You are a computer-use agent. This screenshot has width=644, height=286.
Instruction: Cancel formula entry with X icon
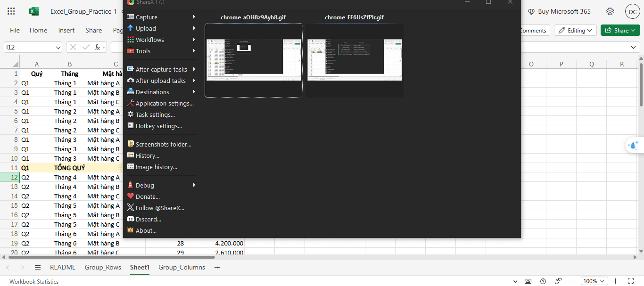tap(73, 47)
